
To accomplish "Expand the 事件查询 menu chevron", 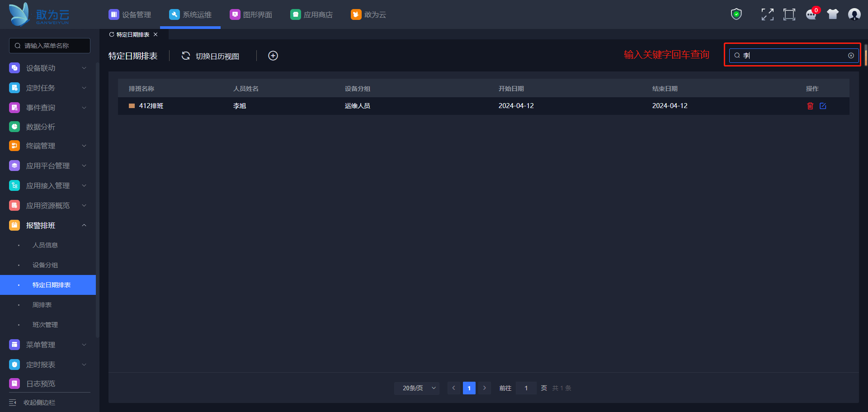I will click(x=84, y=108).
